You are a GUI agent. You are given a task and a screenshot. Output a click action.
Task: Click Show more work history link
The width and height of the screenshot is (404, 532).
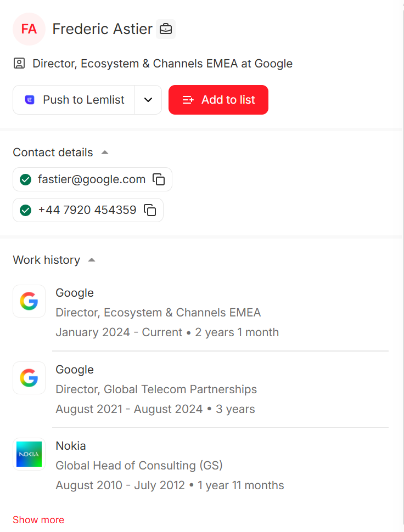click(x=38, y=520)
